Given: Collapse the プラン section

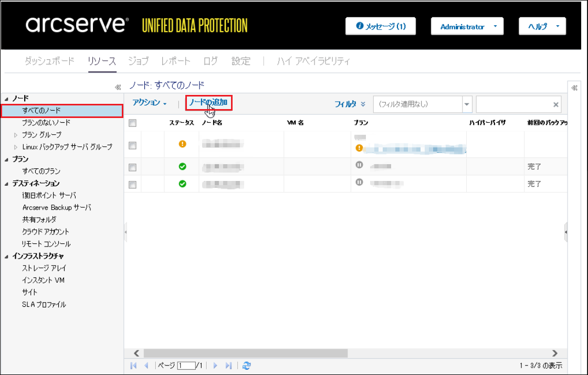Looking at the screenshot, I should (x=6, y=159).
